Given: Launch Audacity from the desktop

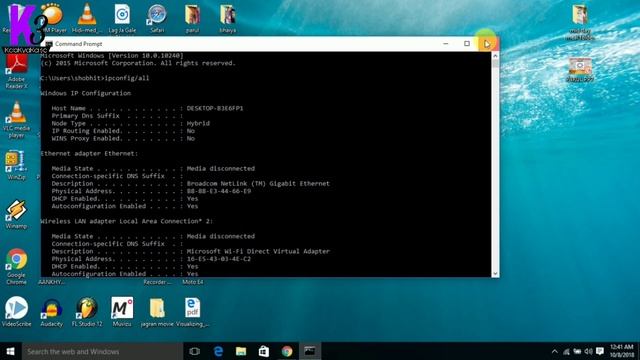Looking at the screenshot, I should tap(51, 311).
